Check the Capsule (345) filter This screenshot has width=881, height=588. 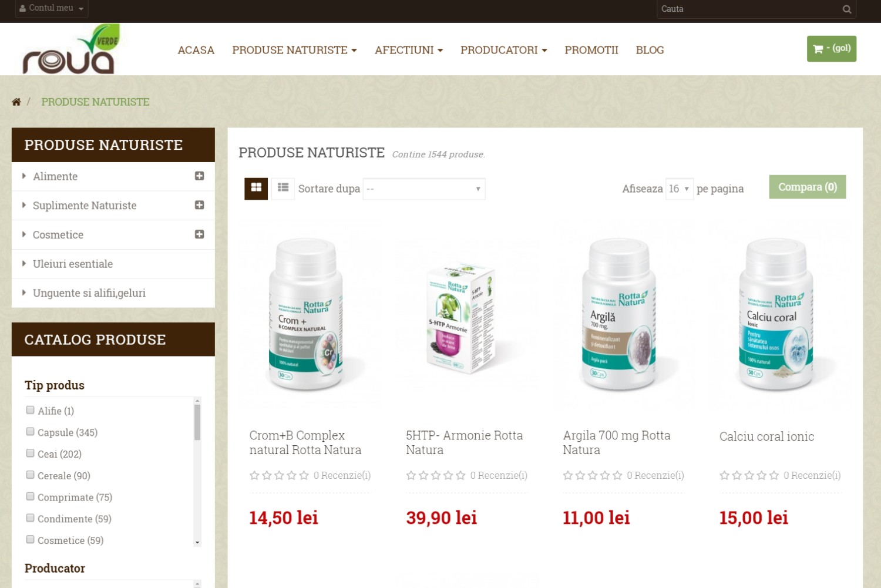[x=30, y=432]
